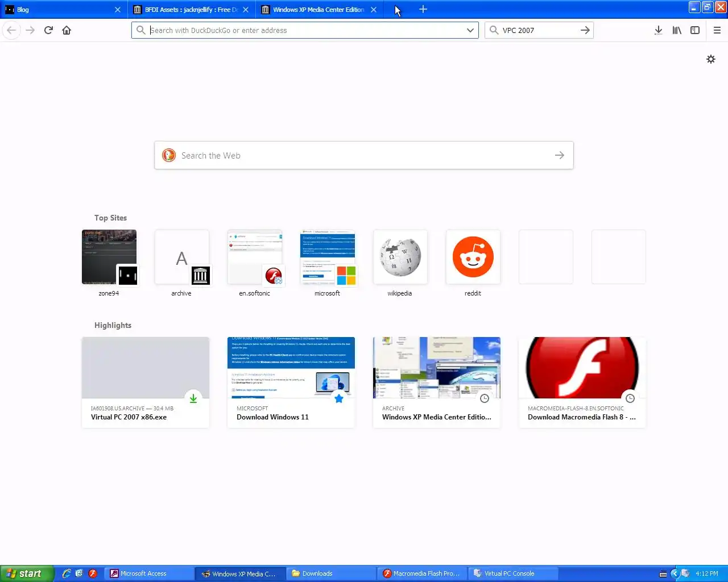Open Virtual PC 2007 x86.exe highlight

146,382
